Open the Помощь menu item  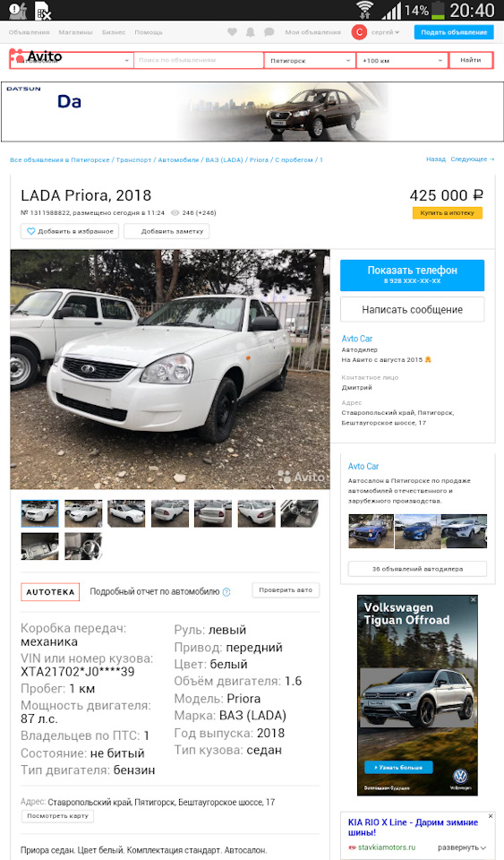pyautogui.click(x=149, y=32)
